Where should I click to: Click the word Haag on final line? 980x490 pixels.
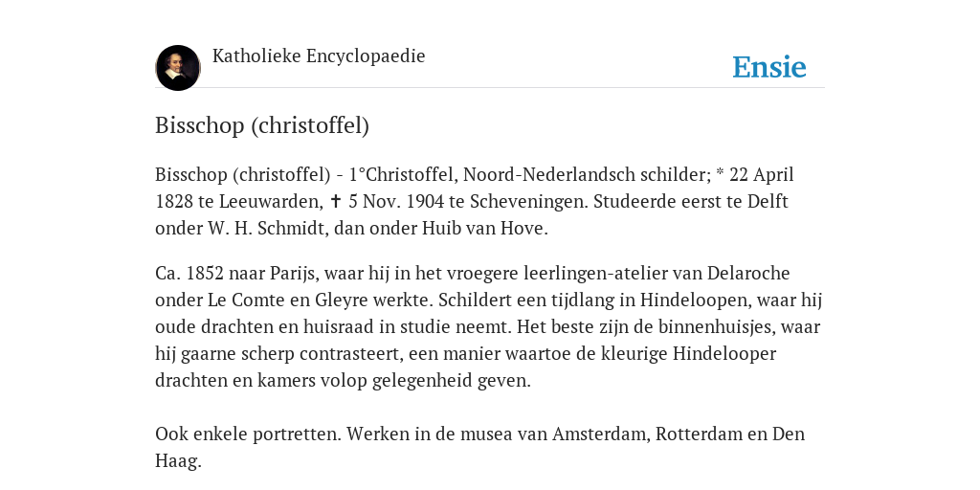176,460
